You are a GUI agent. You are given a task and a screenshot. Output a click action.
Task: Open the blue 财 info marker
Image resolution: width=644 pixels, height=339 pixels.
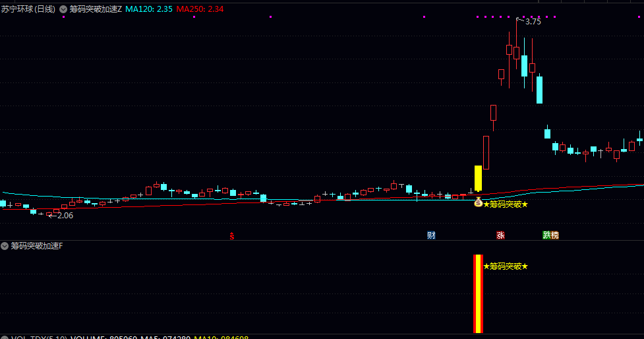tap(431, 235)
